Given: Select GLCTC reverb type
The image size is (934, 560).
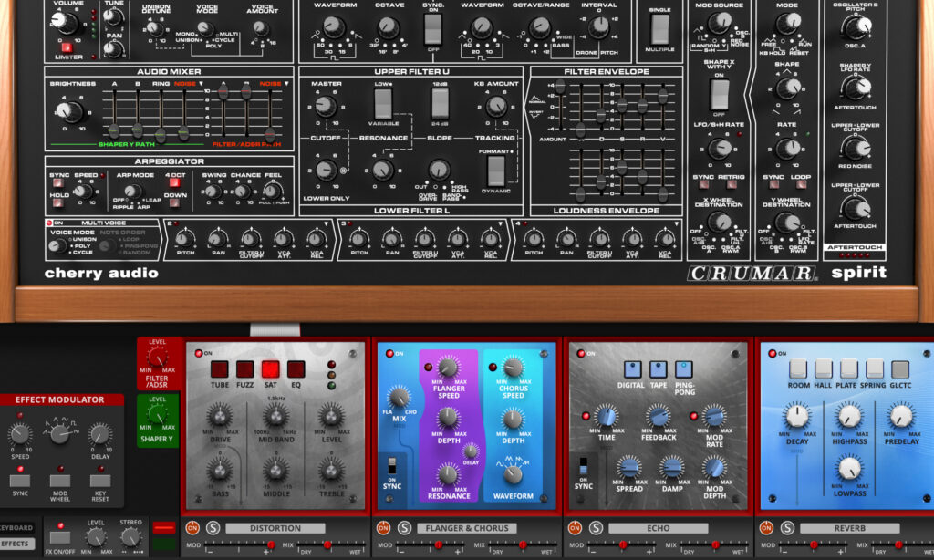Looking at the screenshot, I should click(x=900, y=368).
